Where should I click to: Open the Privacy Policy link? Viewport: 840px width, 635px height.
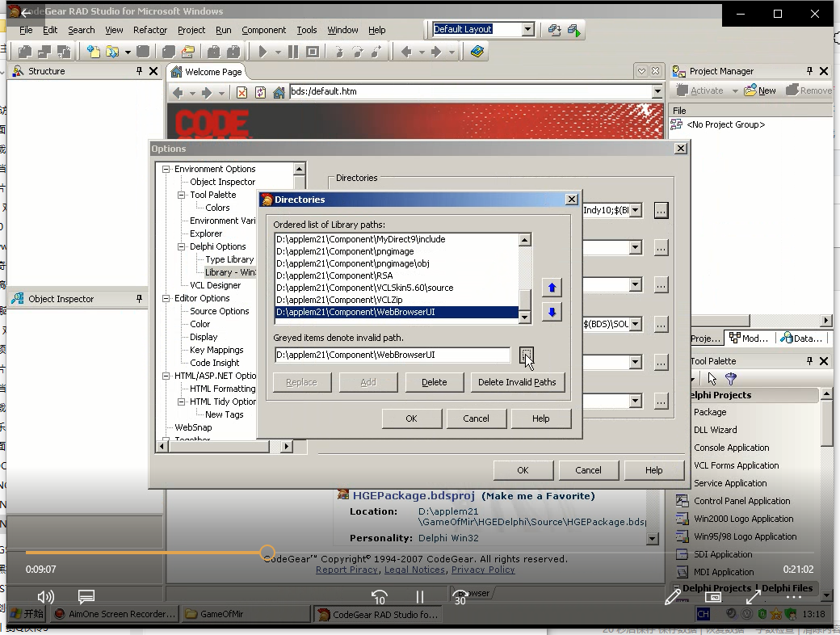(483, 570)
